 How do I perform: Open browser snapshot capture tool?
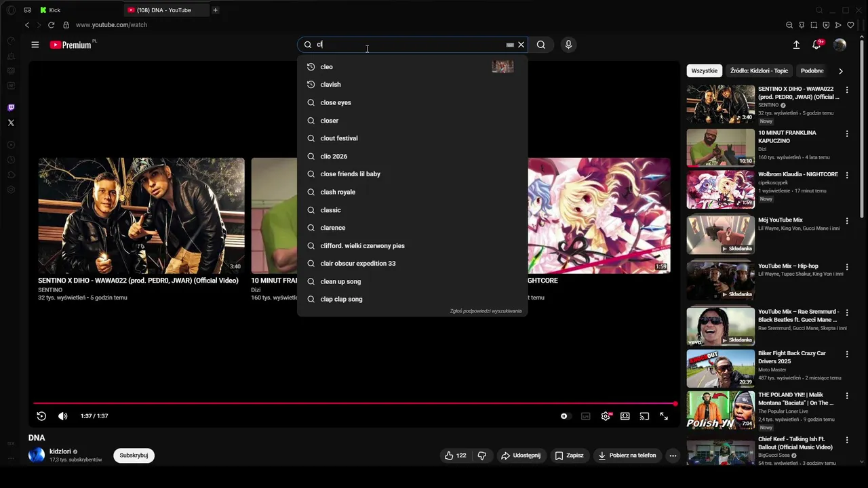[814, 25]
